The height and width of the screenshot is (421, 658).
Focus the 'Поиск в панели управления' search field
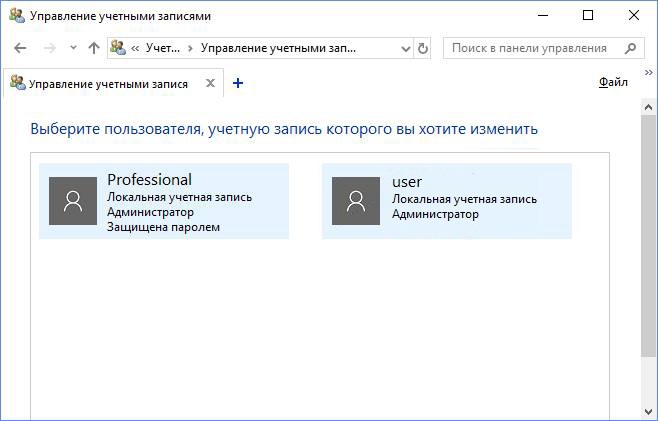tap(543, 48)
